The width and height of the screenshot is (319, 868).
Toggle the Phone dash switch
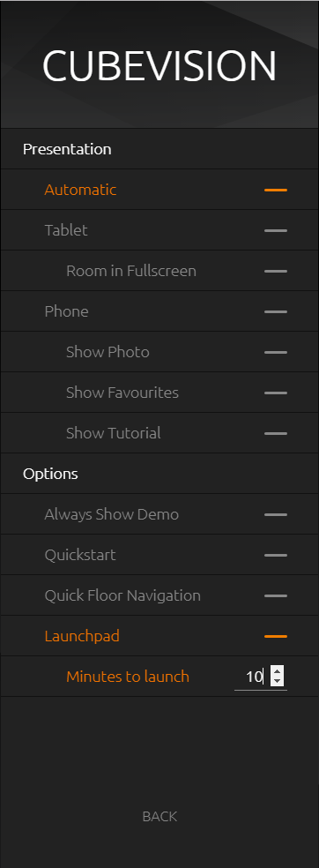click(x=275, y=311)
